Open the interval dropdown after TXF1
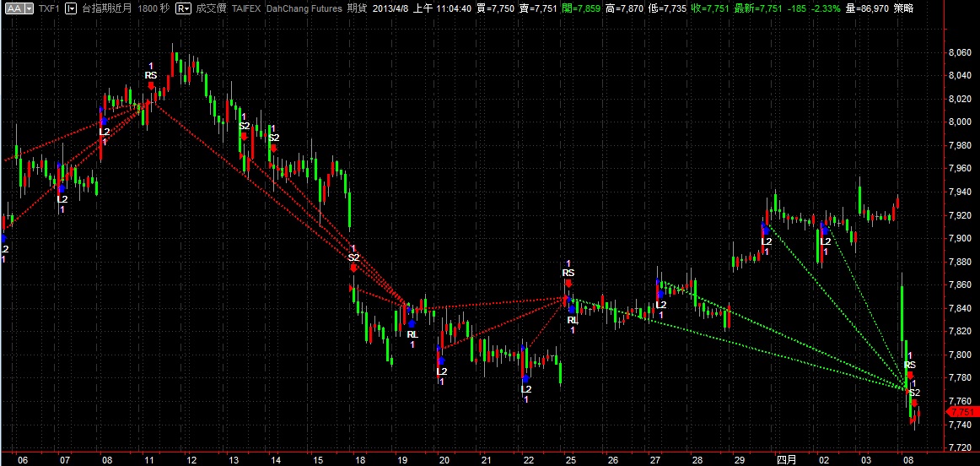The width and height of the screenshot is (980, 466). click(71, 8)
